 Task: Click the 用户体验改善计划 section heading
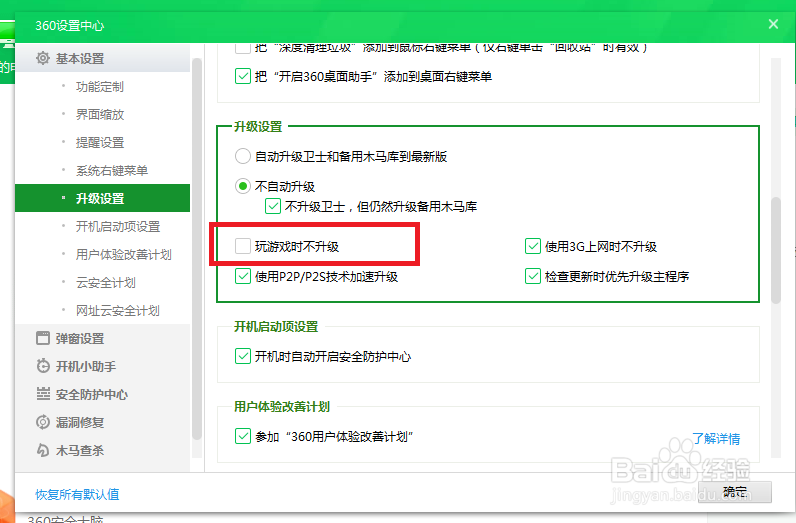pyautogui.click(x=282, y=407)
